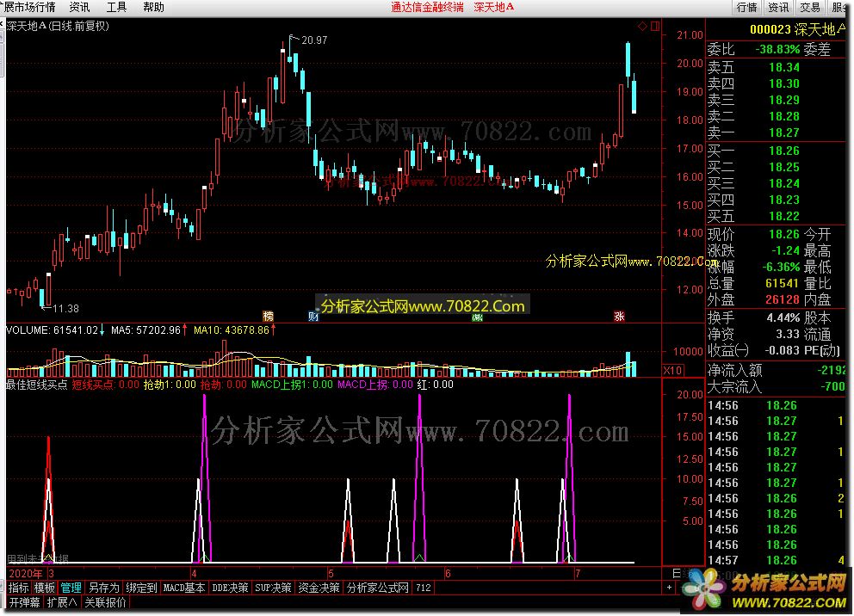Click the 开弹幕 button
The image size is (854, 616).
coord(24,602)
